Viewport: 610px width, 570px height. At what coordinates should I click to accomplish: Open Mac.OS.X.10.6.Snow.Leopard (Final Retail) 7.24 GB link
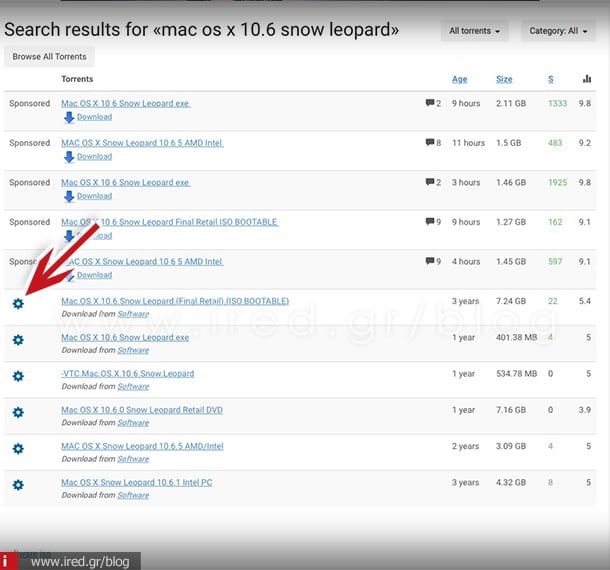(175, 301)
